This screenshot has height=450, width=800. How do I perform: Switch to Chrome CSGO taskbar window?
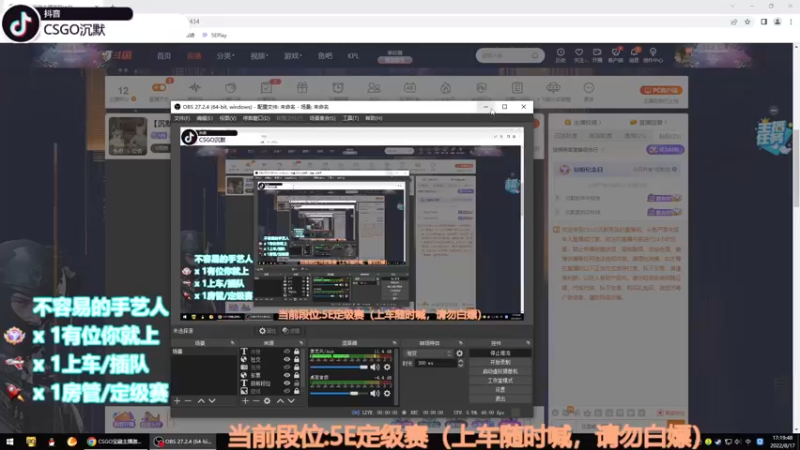pos(116,442)
